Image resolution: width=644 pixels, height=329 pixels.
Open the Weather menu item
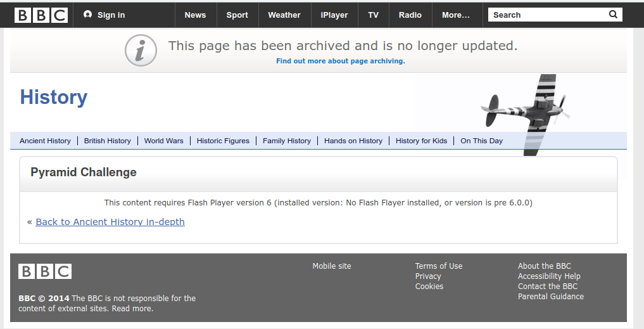284,15
